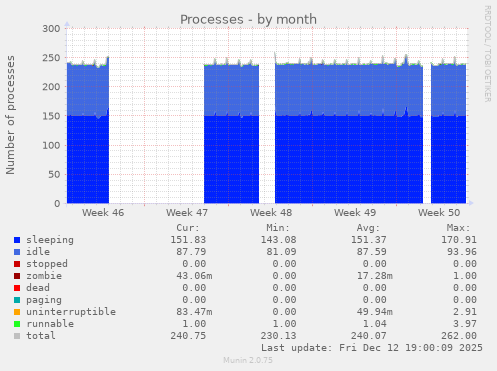Click idle current value 87.79
The image size is (497, 371).
[x=191, y=252]
